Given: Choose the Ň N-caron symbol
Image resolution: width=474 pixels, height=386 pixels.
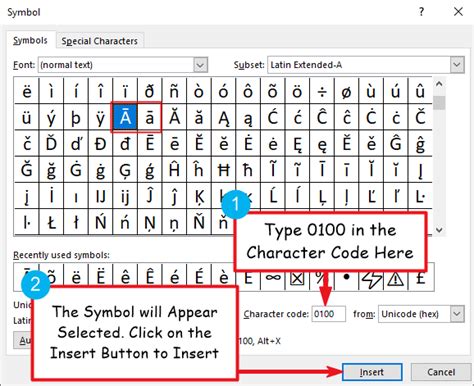Looking at the screenshot, I should 199,222.
